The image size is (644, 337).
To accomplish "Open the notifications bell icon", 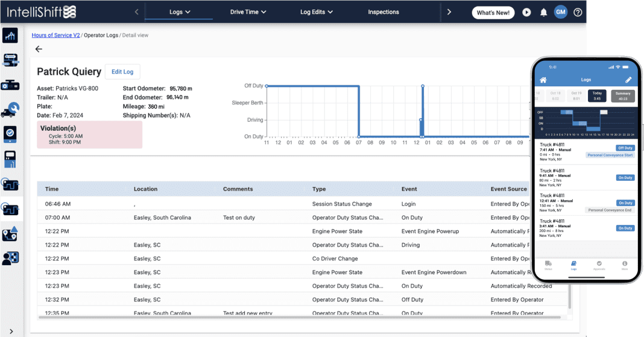I will (x=543, y=12).
